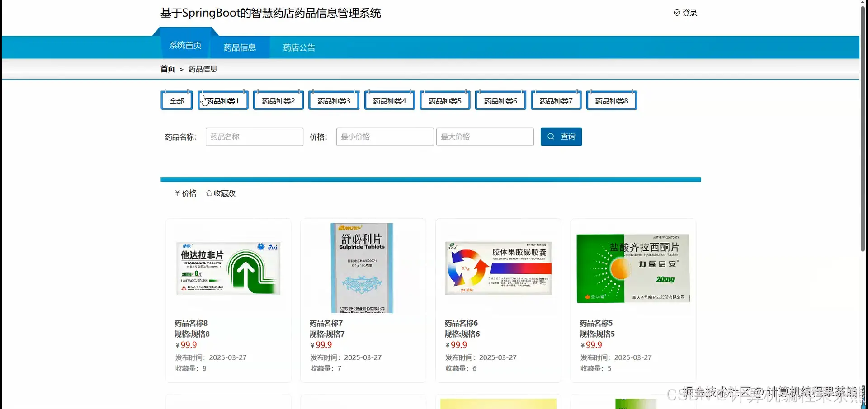Sort by 价格 label
This screenshot has width=868, height=409.
pos(189,193)
